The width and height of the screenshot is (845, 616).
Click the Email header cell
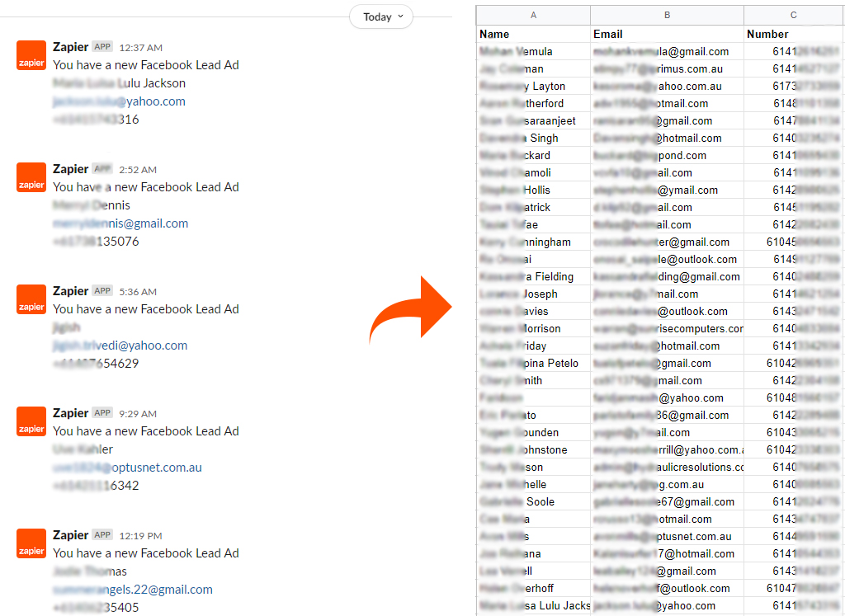point(667,34)
